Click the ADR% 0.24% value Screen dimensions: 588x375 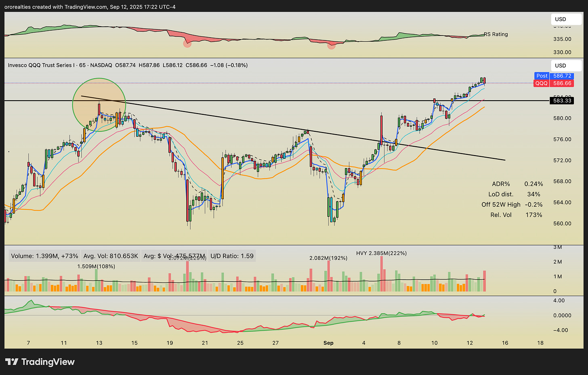click(x=533, y=184)
